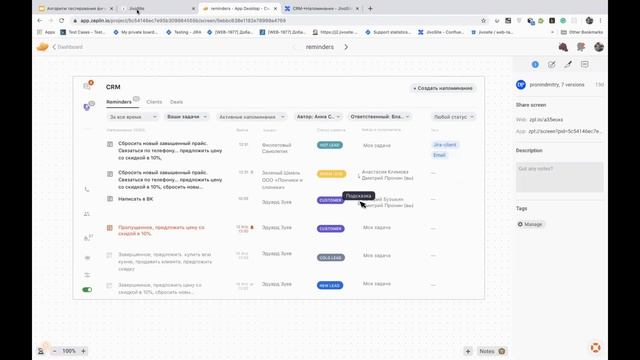Click the Description notes text field
Image resolution: width=640 pixels, height=360 pixels.
pyautogui.click(x=559, y=177)
